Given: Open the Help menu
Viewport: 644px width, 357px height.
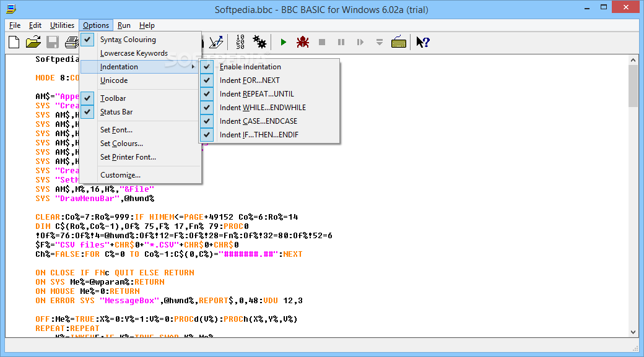Looking at the screenshot, I should pyautogui.click(x=147, y=25).
